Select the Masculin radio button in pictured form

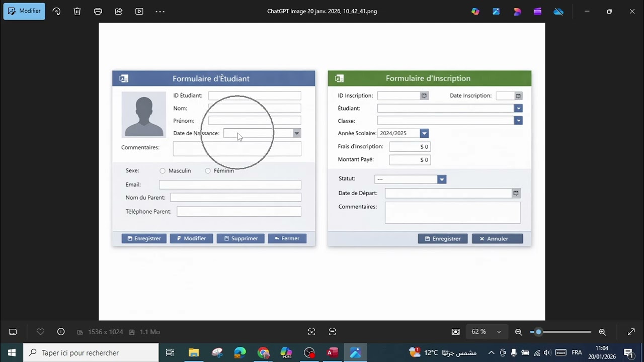pos(163,171)
